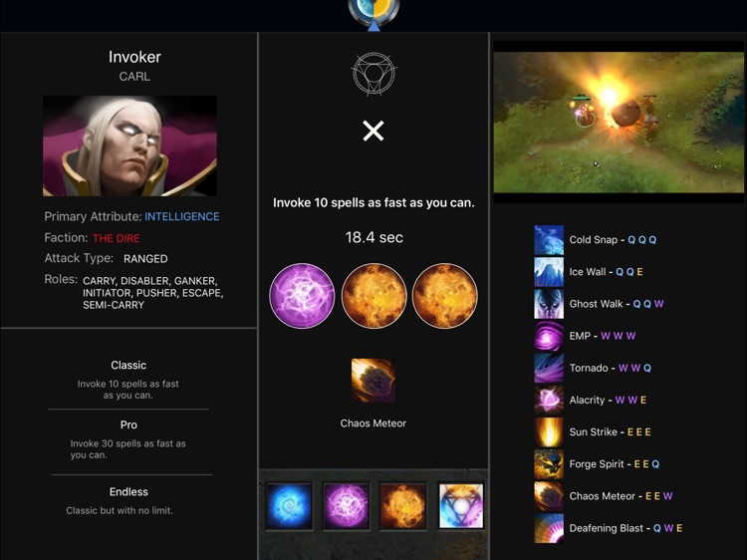Select the Classic game mode
The image size is (747, 560).
coord(128,380)
